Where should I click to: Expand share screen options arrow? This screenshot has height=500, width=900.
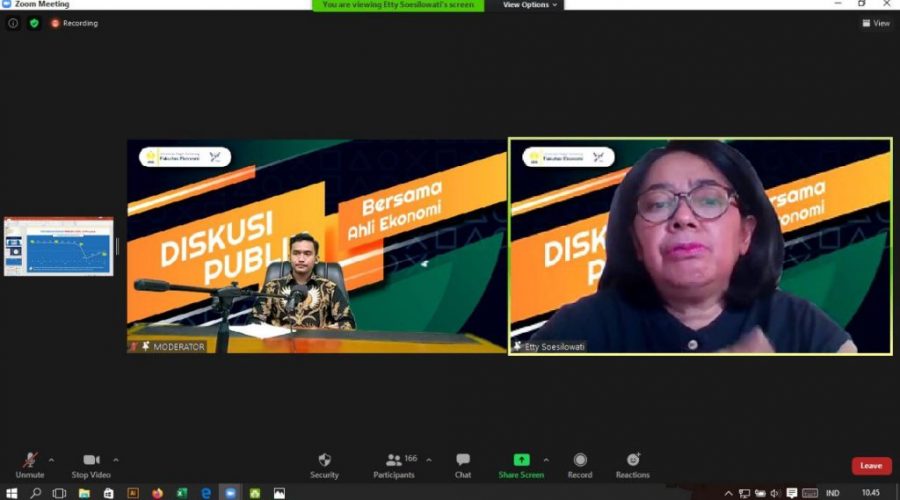(548, 460)
